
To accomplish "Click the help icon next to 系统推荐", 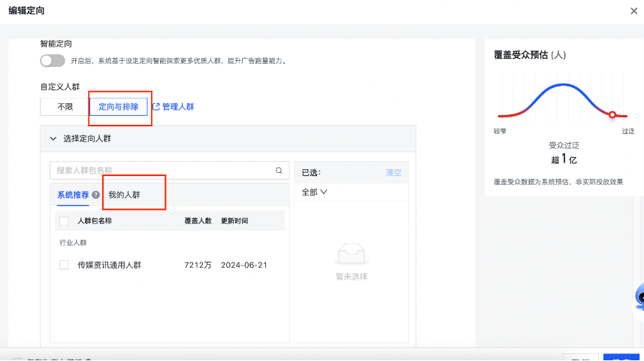I will coord(95,195).
